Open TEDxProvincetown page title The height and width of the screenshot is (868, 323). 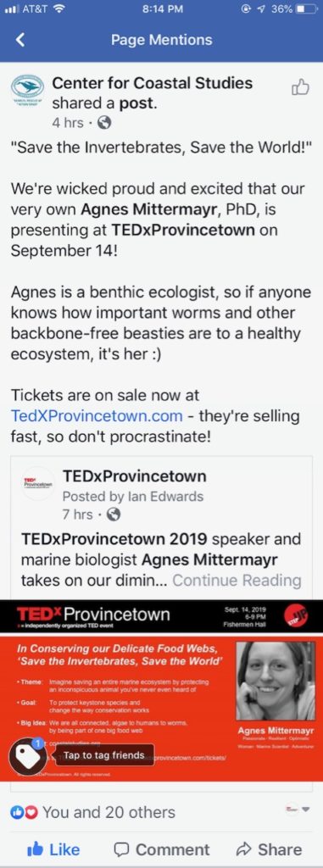[x=135, y=476]
